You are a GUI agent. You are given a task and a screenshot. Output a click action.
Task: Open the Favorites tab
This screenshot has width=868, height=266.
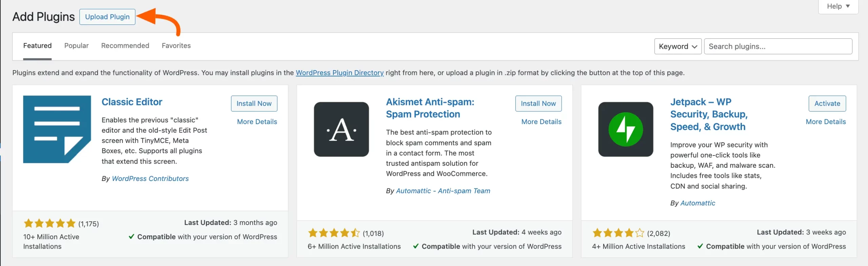tap(176, 45)
